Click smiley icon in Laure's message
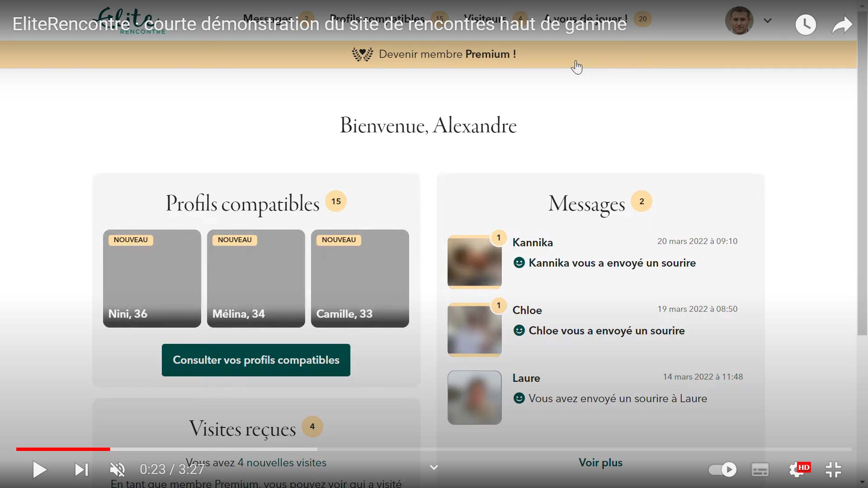The height and width of the screenshot is (488, 868). click(x=519, y=398)
